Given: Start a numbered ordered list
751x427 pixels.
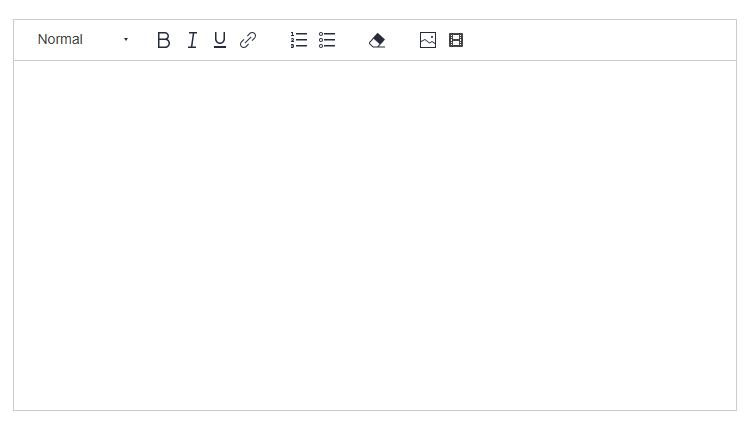Looking at the screenshot, I should 299,40.
